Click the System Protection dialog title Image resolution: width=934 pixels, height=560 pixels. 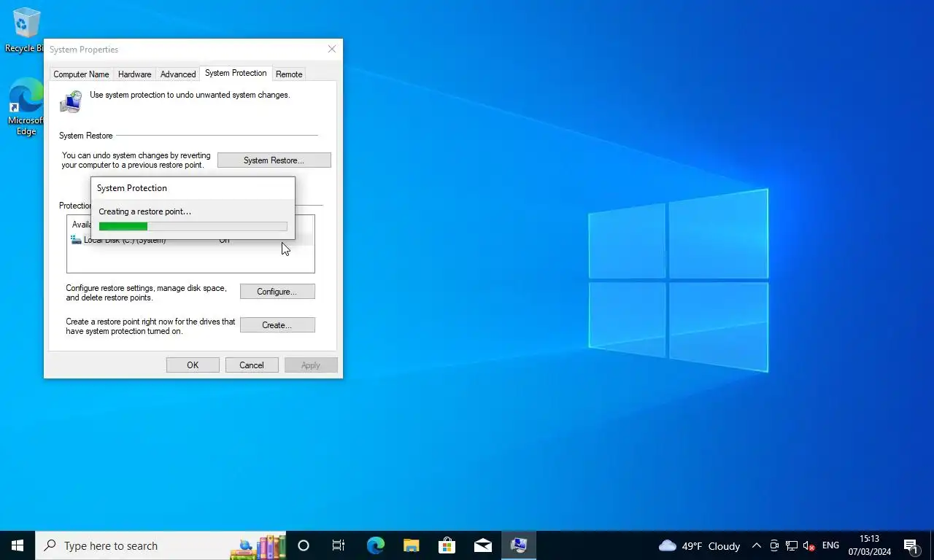(x=132, y=188)
